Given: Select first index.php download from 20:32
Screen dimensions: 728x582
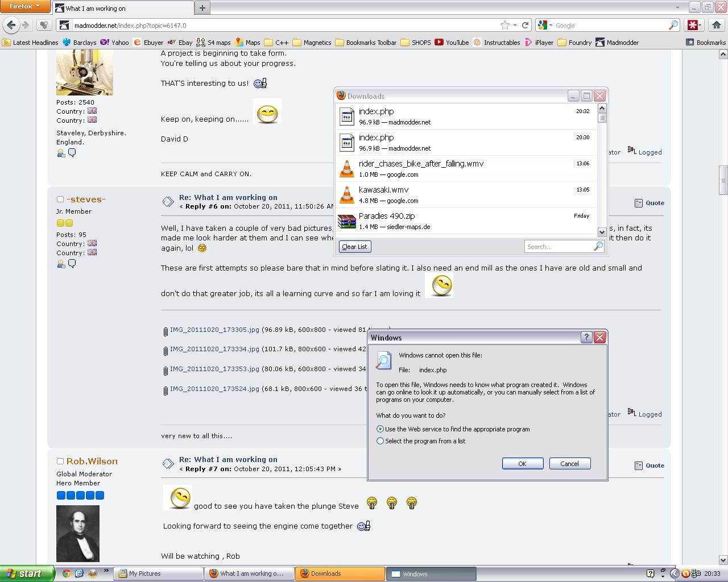Looking at the screenshot, I should click(466, 117).
